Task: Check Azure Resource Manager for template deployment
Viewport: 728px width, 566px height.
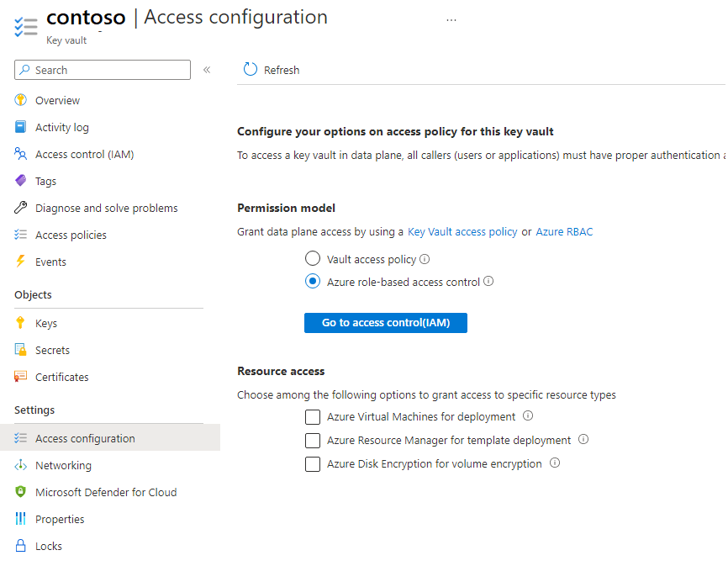Action: (313, 441)
